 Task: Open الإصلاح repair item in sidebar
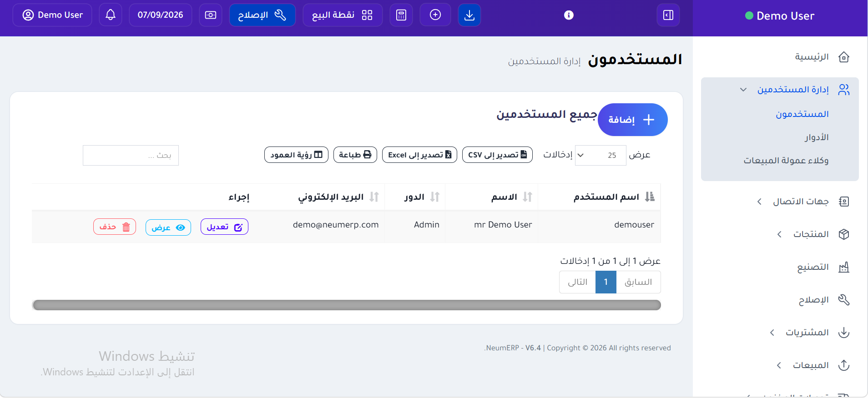point(814,300)
